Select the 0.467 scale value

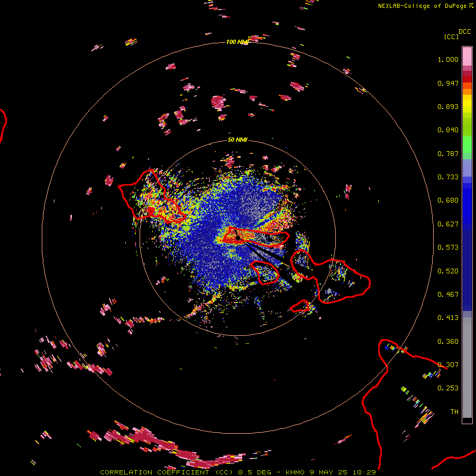pos(448,295)
